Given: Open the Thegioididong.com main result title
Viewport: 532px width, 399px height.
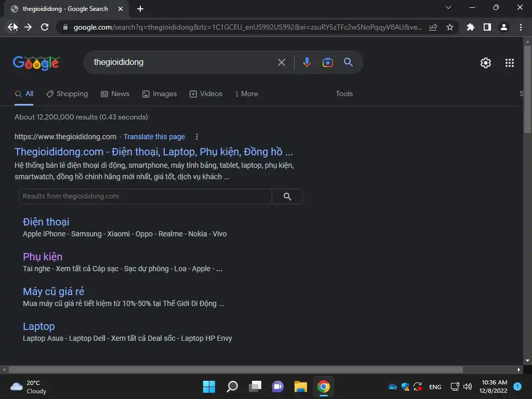Looking at the screenshot, I should click(x=154, y=152).
